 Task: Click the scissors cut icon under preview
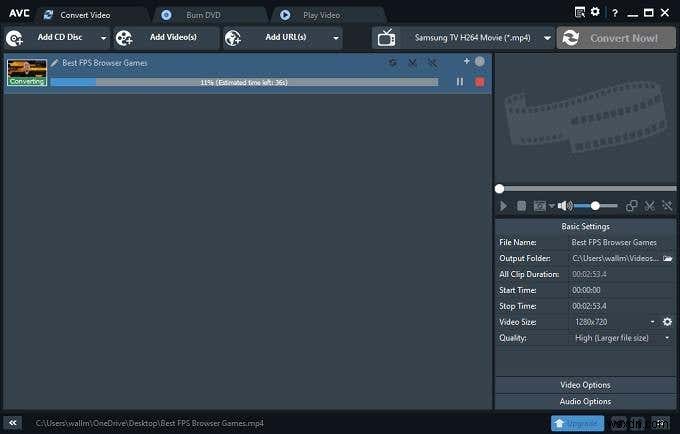(x=649, y=206)
